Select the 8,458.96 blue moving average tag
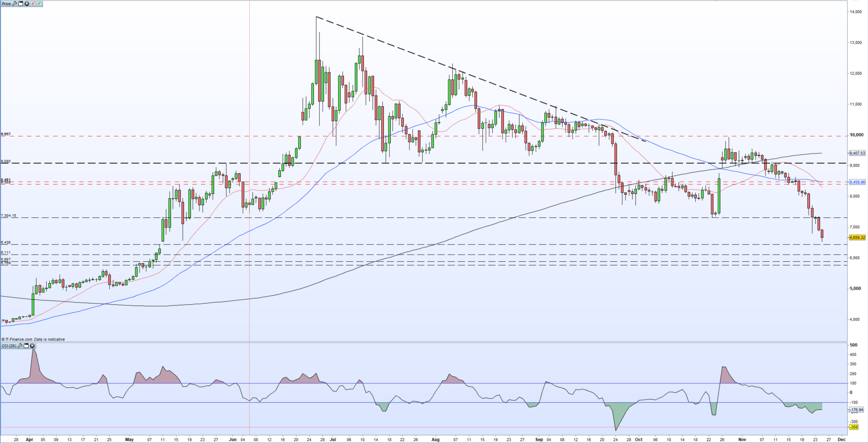868x443 pixels. [x=857, y=182]
